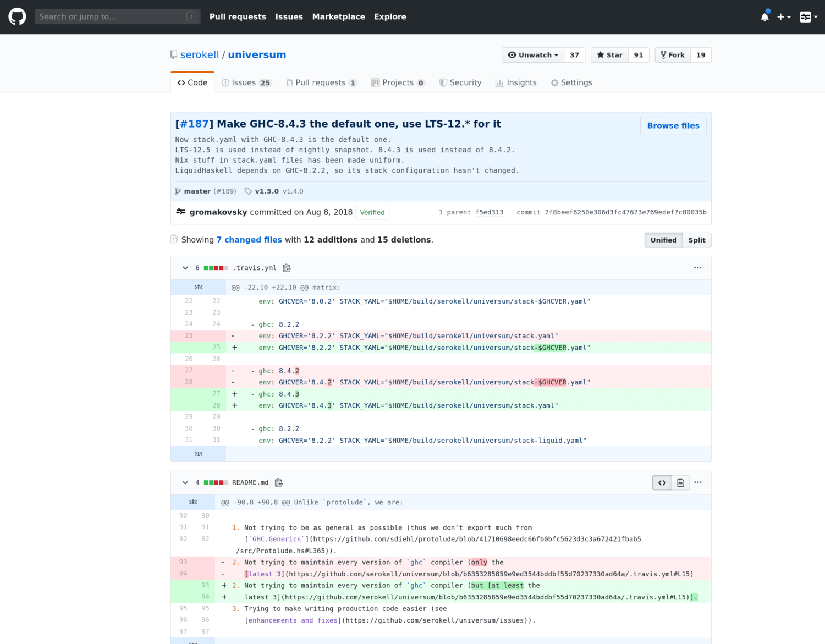Open pull request #189 link
The height and width of the screenshot is (644, 825).
[225, 191]
